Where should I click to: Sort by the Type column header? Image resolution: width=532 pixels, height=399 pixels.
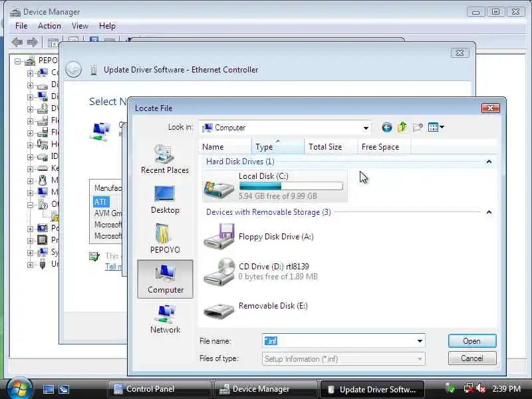(x=278, y=147)
